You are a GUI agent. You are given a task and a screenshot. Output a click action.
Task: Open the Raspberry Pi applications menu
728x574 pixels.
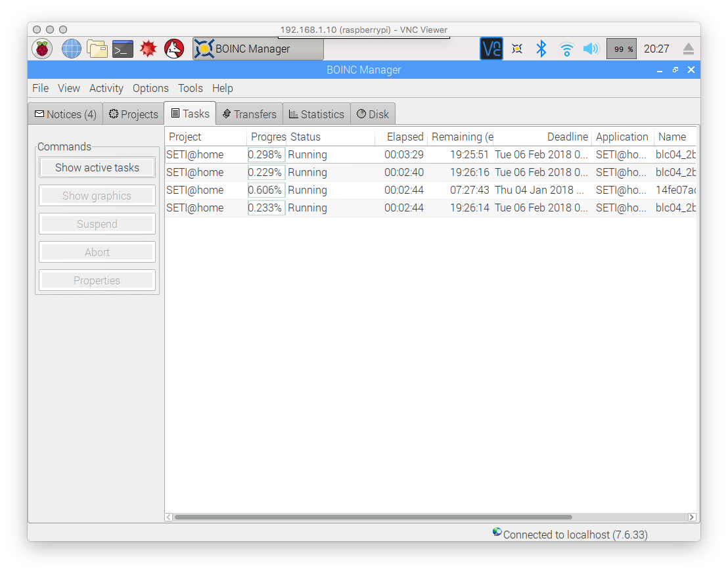click(x=42, y=48)
